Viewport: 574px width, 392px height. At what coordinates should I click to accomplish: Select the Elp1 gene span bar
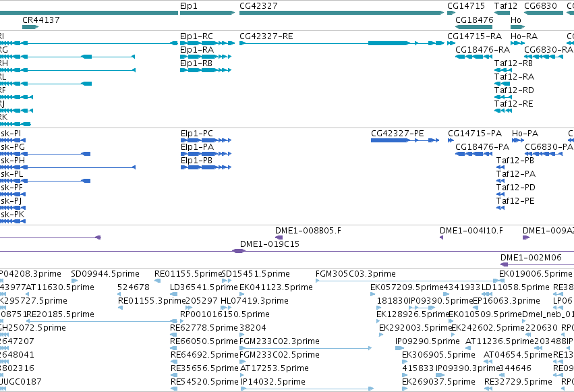coord(207,13)
